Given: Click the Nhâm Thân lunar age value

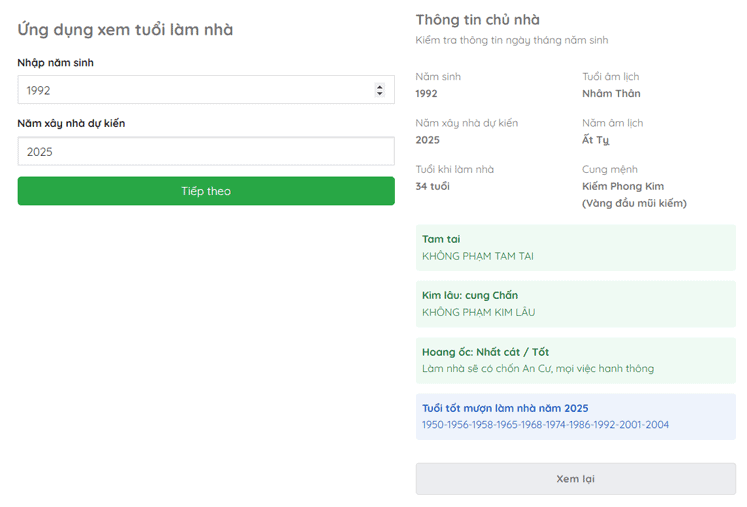Looking at the screenshot, I should (611, 93).
